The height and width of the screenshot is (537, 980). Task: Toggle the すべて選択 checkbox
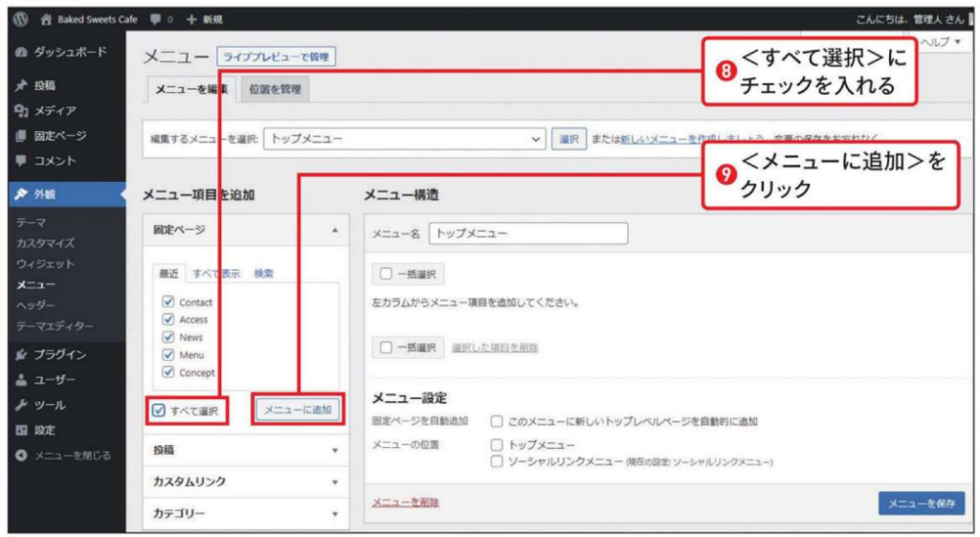point(160,411)
